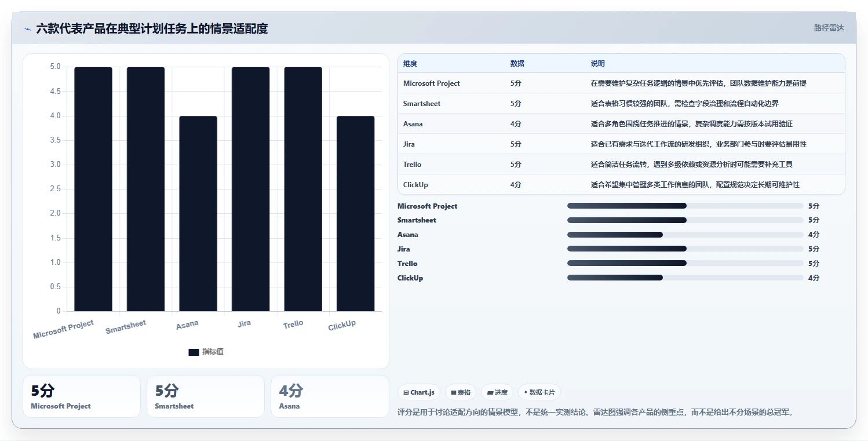
Task: Click the chart title 六款代表产品在典型计划任务上的情景适配度
Action: click(152, 29)
